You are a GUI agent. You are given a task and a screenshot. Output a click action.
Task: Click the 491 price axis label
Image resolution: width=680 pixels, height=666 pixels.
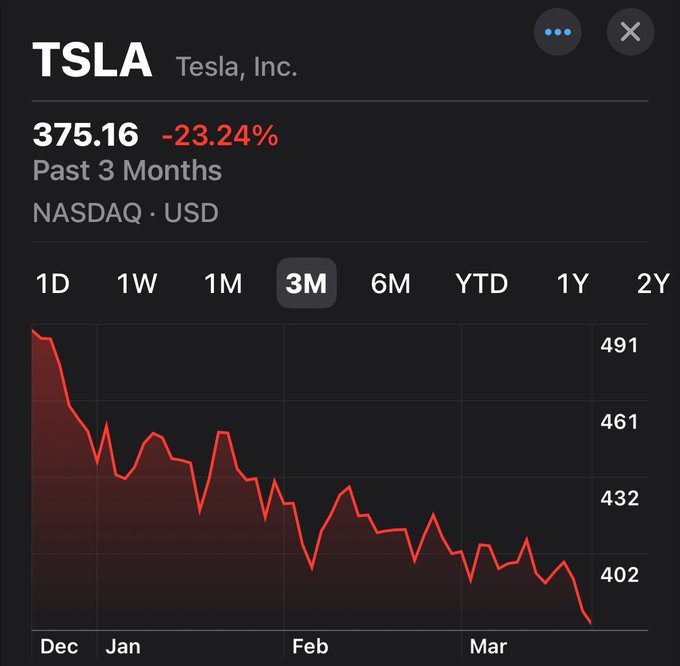coord(619,346)
